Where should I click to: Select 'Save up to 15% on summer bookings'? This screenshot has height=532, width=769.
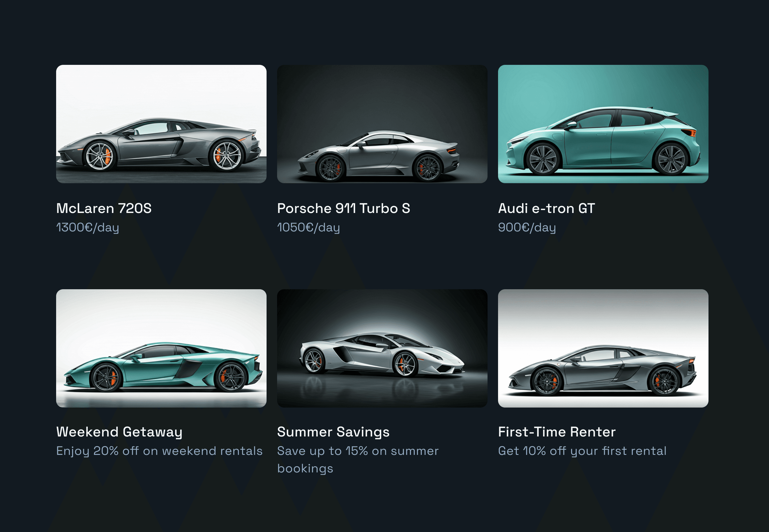[358, 460]
